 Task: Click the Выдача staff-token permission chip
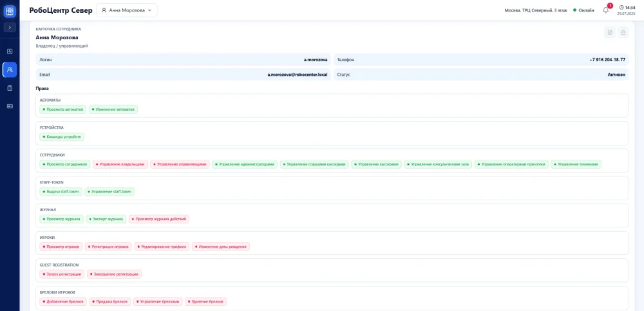click(x=61, y=191)
